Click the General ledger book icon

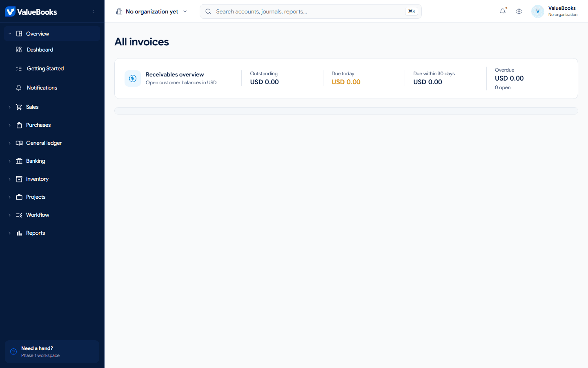click(19, 143)
